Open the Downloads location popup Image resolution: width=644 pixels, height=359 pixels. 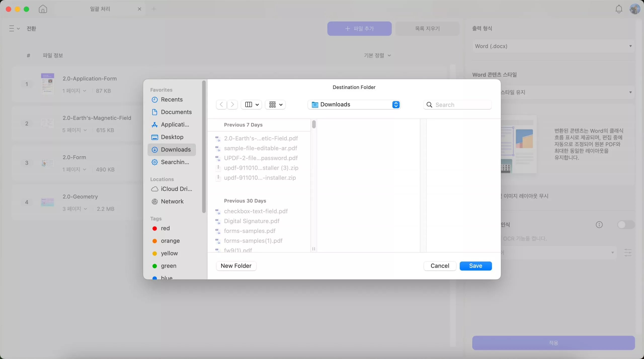pyautogui.click(x=354, y=104)
